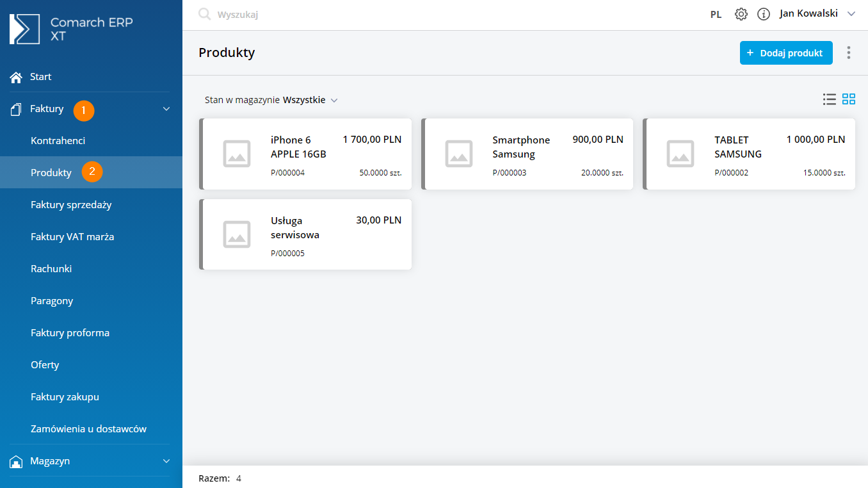This screenshot has height=488, width=868.
Task: Click the search magnifier icon
Action: [204, 14]
